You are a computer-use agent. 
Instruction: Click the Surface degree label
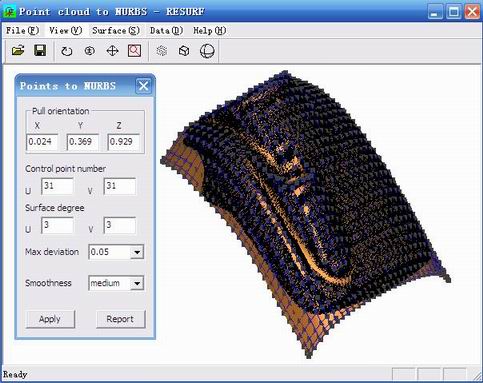coord(55,208)
